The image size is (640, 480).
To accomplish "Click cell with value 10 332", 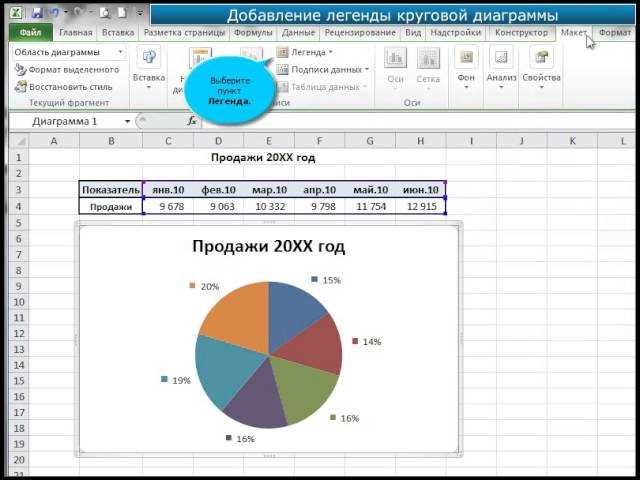I will 269,207.
